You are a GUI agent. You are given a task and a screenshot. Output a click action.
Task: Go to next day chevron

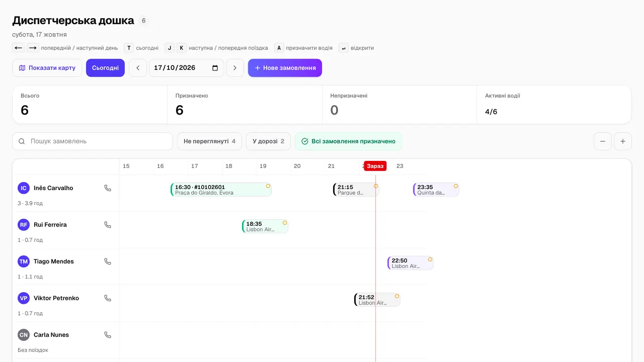click(235, 68)
